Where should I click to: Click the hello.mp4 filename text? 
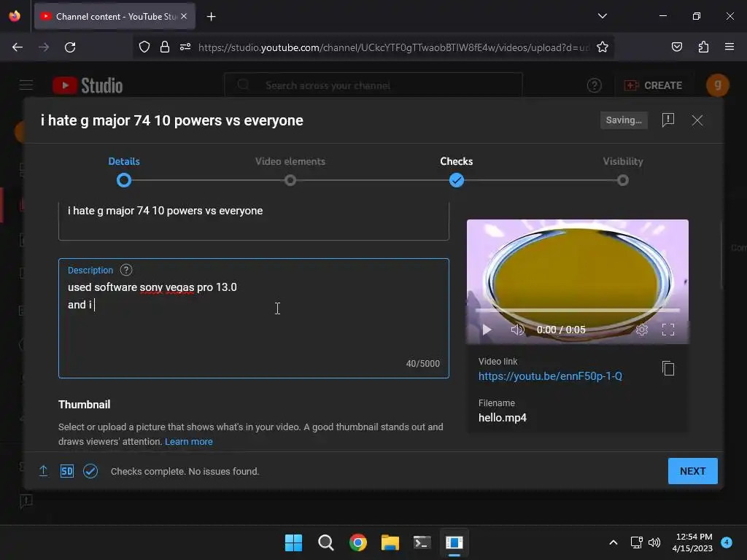point(502,418)
